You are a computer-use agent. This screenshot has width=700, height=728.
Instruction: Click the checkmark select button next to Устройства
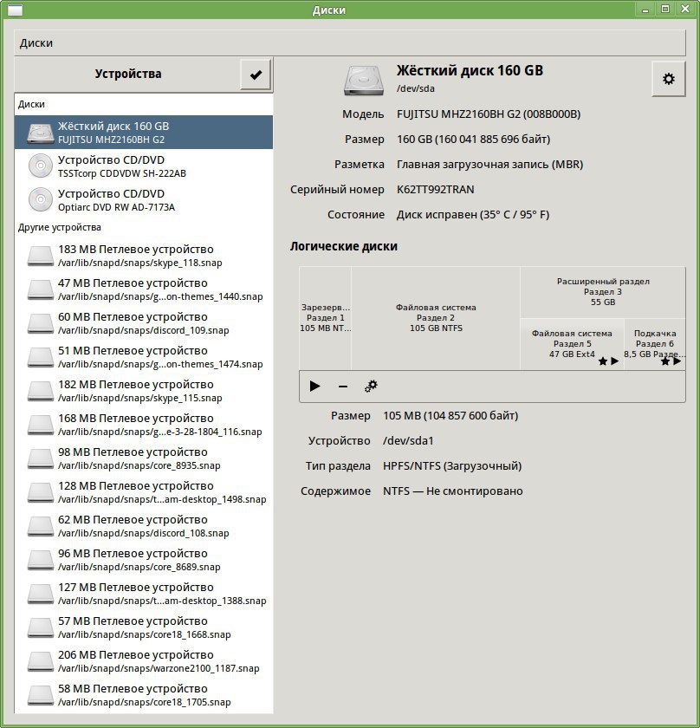click(x=256, y=75)
